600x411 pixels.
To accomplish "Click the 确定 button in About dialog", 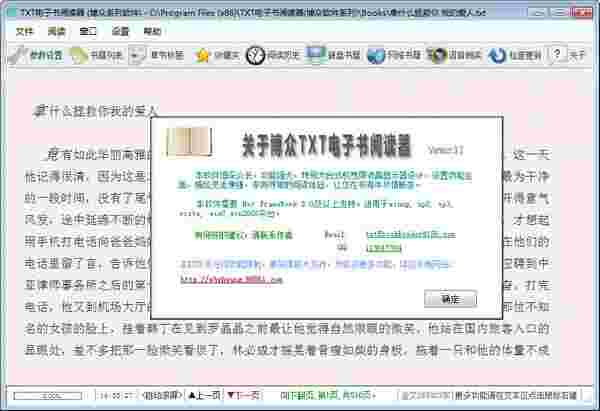I will 450,299.
